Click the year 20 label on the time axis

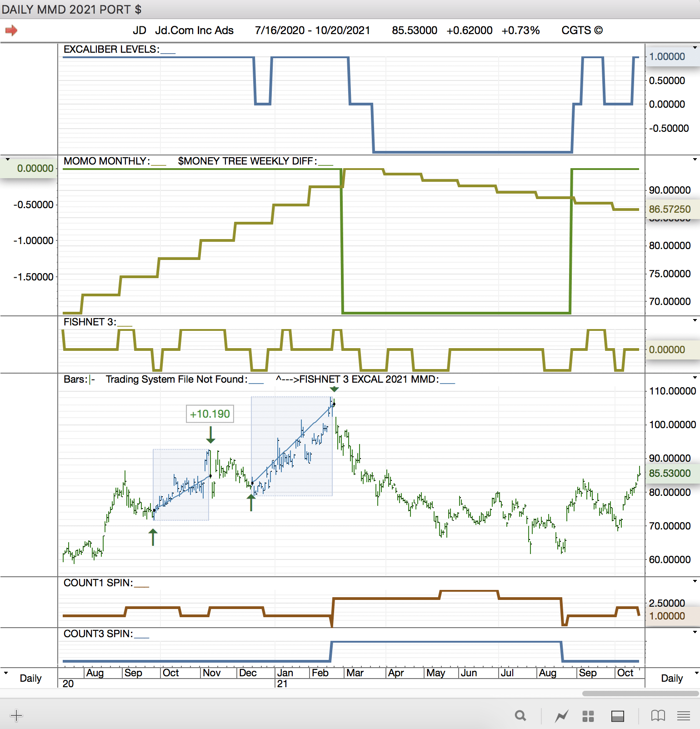coord(68,684)
